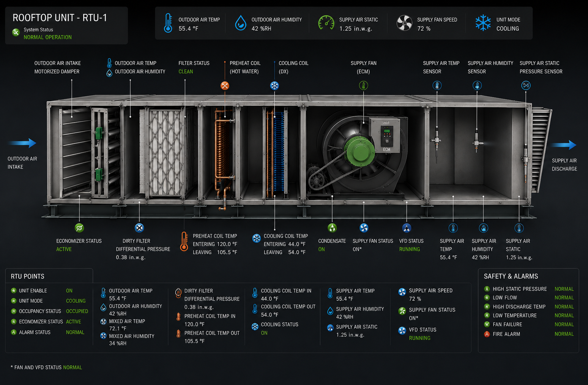Screen dimensions: 588x385
Task: Click the orange preheat coil temp thermometer icon
Action: click(184, 242)
